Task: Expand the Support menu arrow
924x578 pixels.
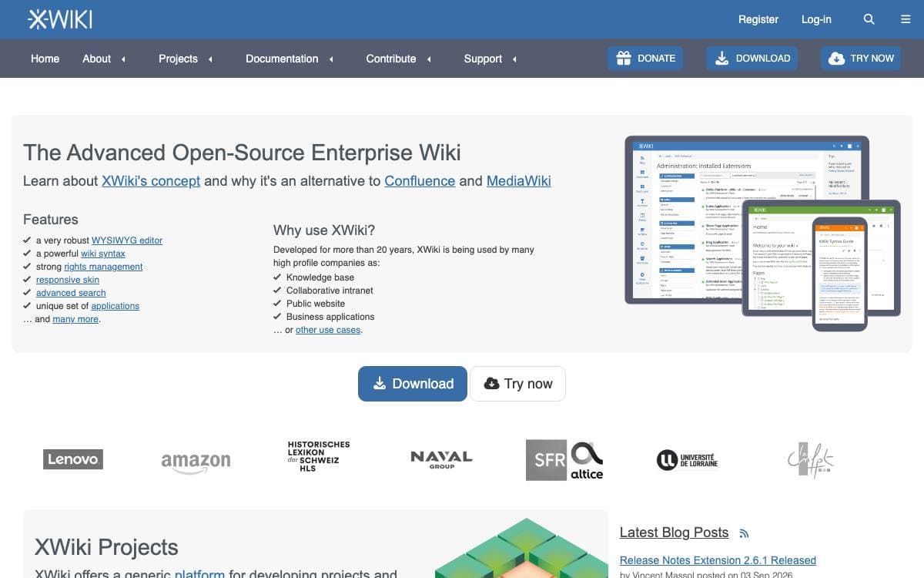Action: (514, 59)
